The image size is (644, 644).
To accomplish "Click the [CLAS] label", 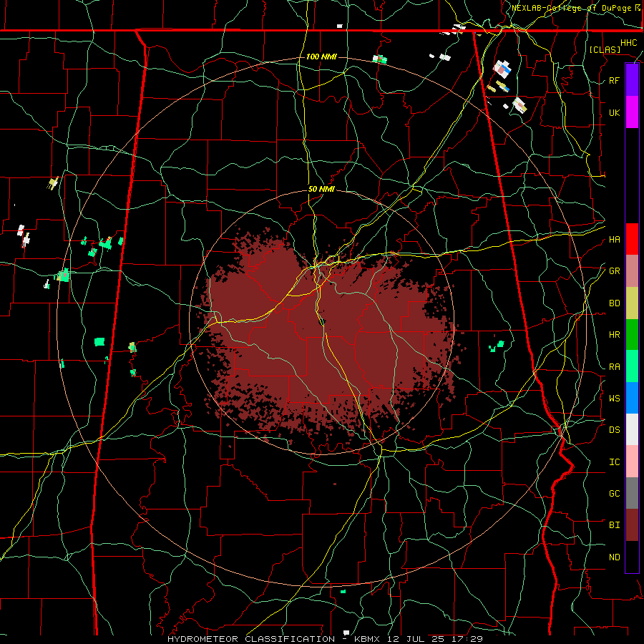I will tap(605, 49).
